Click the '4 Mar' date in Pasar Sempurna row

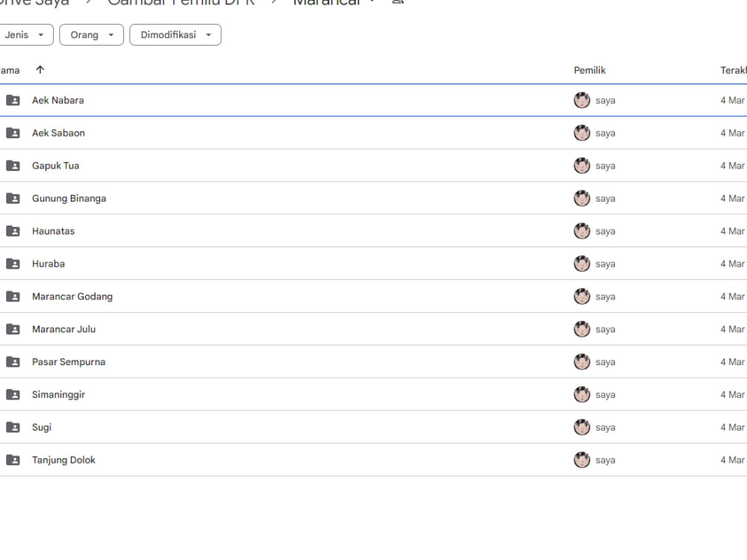(733, 362)
